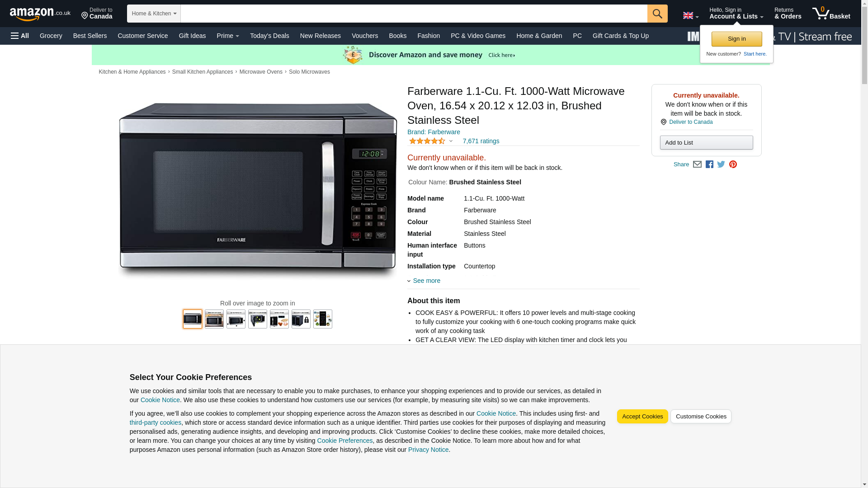Go to Today's Deals
868x488 pixels.
269,36
